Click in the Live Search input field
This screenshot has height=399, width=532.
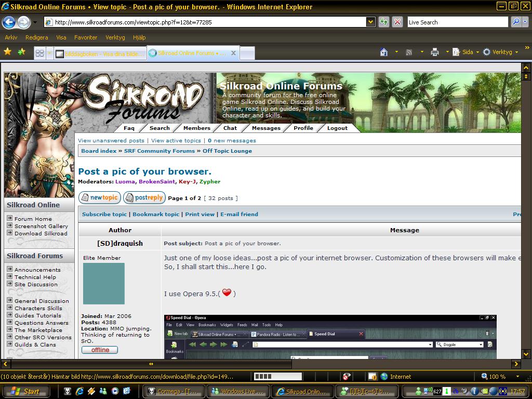(x=456, y=22)
